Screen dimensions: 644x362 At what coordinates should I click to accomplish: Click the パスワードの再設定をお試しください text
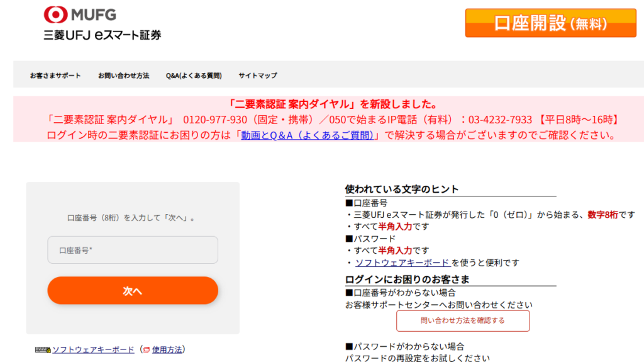click(x=418, y=358)
